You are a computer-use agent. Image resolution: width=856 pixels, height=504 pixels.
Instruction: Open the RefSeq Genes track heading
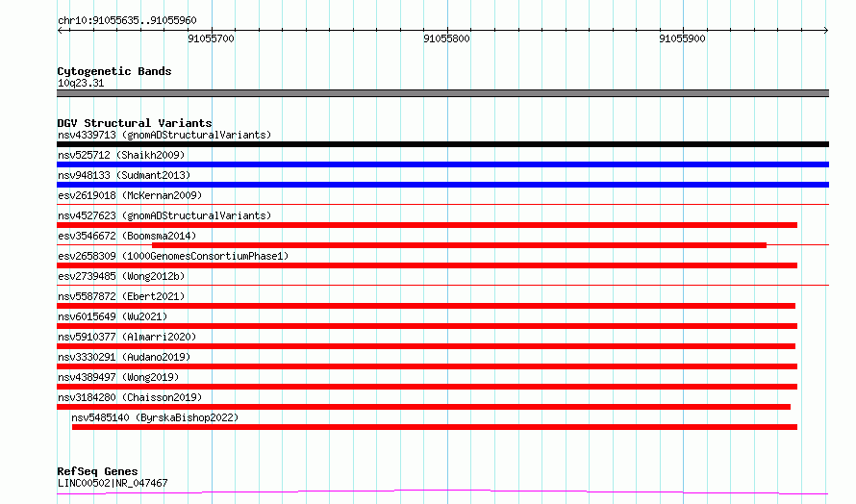click(x=97, y=471)
